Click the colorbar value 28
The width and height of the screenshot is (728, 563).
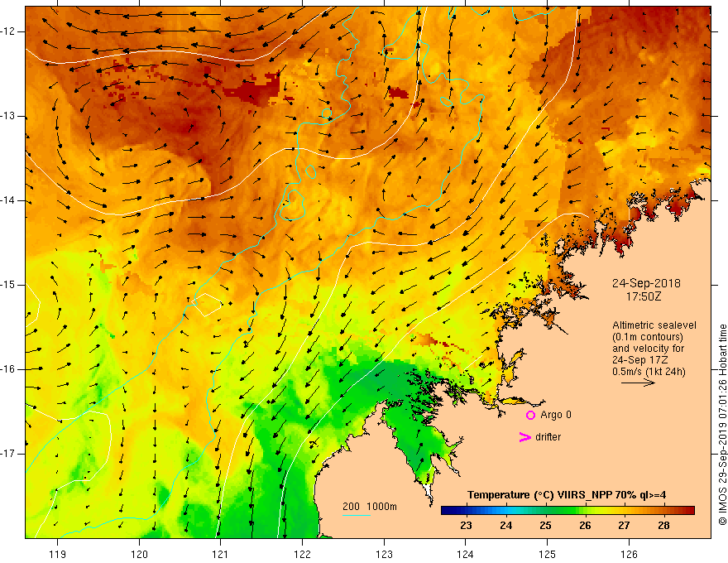pyautogui.click(x=664, y=526)
